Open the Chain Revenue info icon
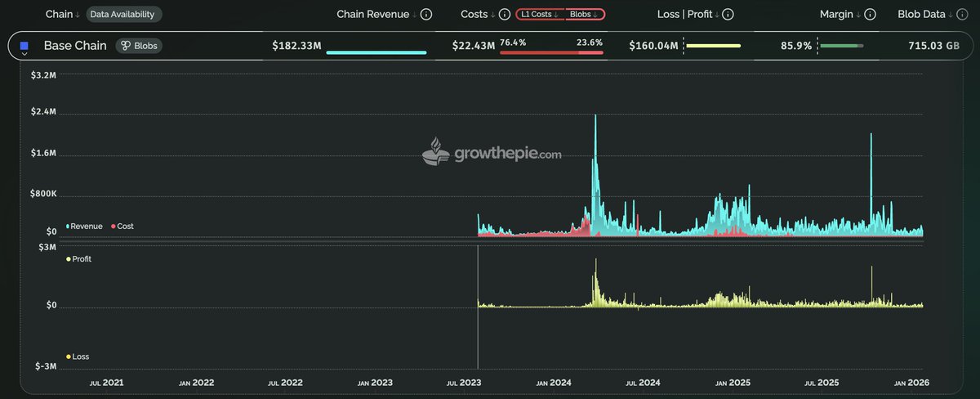The height and width of the screenshot is (399, 980). point(425,14)
